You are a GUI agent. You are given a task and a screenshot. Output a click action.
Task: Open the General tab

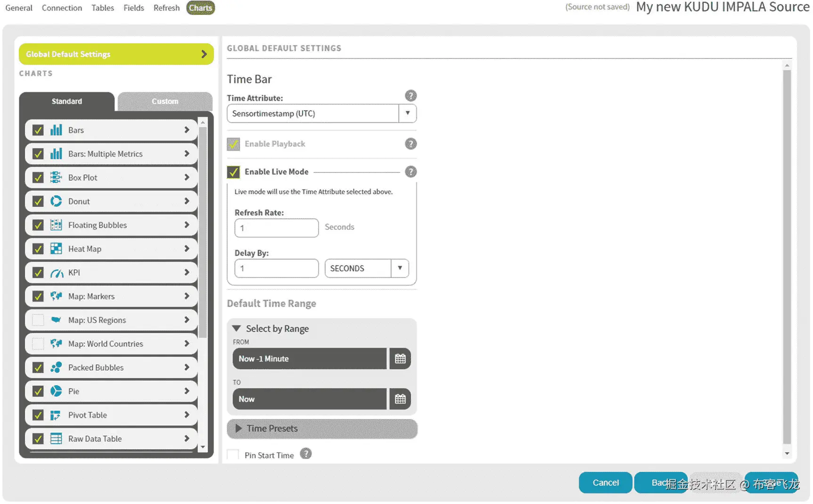click(x=19, y=8)
